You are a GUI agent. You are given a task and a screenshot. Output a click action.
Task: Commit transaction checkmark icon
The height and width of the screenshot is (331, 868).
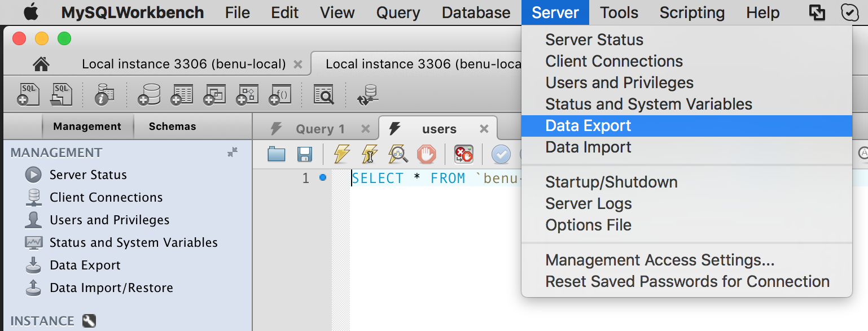tap(501, 154)
